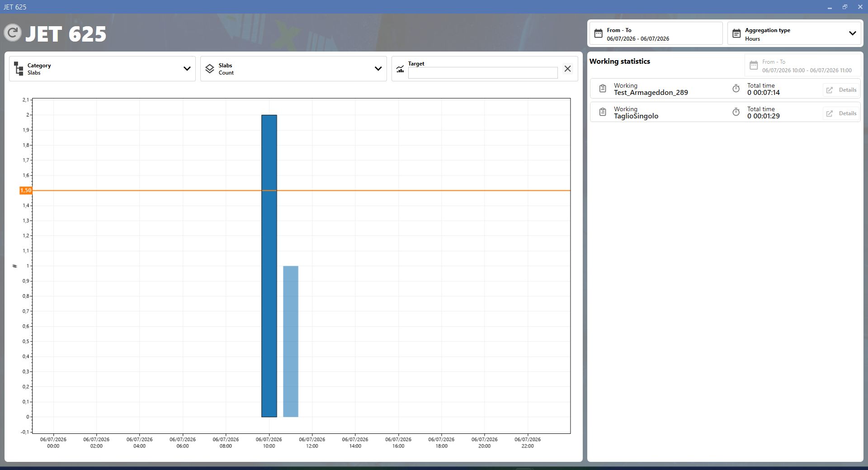Click the Target input field
This screenshot has height=470, width=868.
pyautogui.click(x=482, y=73)
